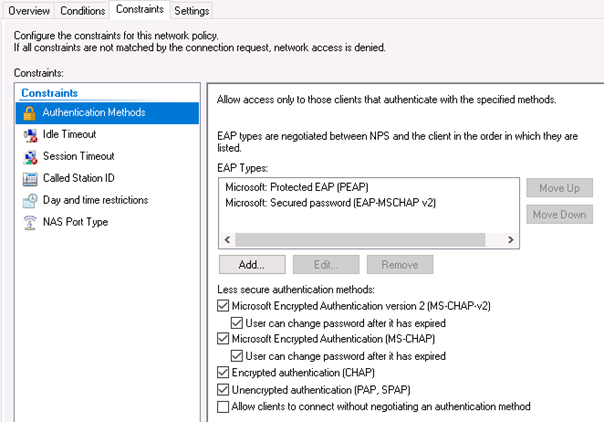Click the Day and time restrictions icon
Screen dimensions: 604x422
click(30, 201)
